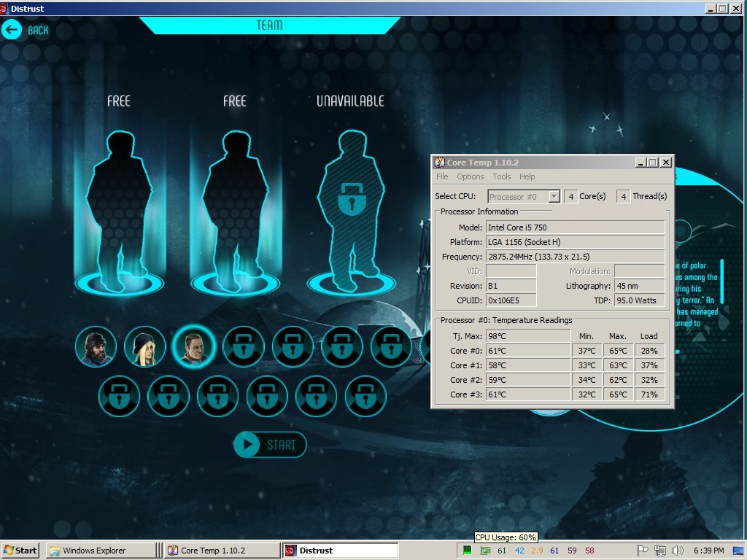The width and height of the screenshot is (747, 560).
Task: Click the Back arrow icon
Action: (12, 30)
